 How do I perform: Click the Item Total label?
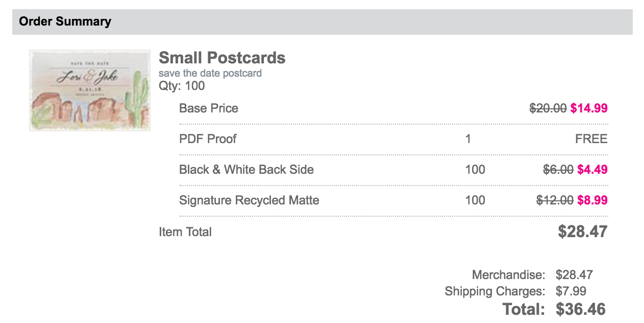[185, 232]
